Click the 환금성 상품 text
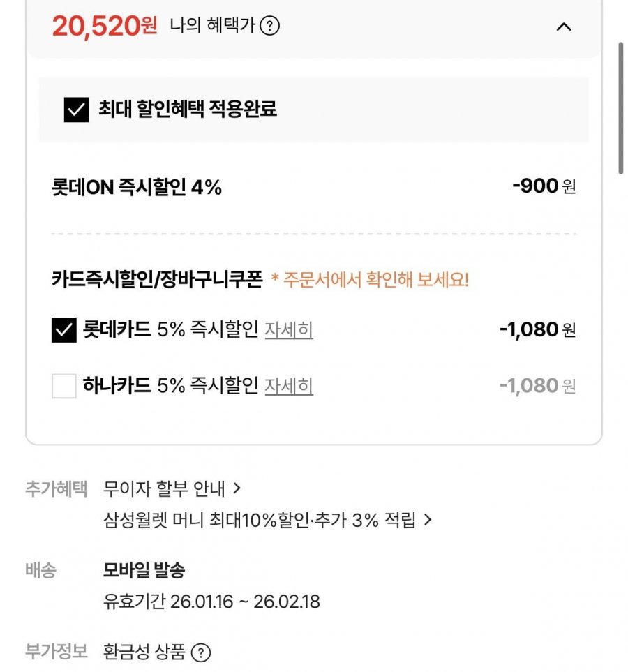The height and width of the screenshot is (672, 628). tap(144, 652)
